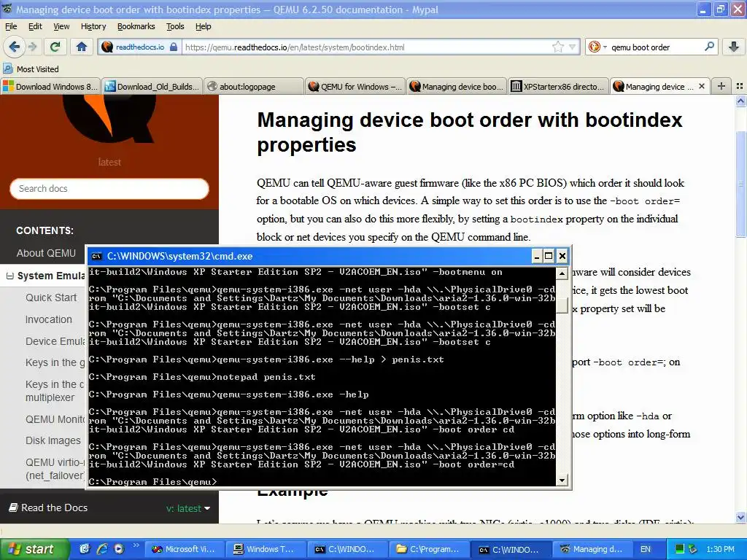Click the readthedocs.io site identity lock
747x560 pixels.
[174, 47]
